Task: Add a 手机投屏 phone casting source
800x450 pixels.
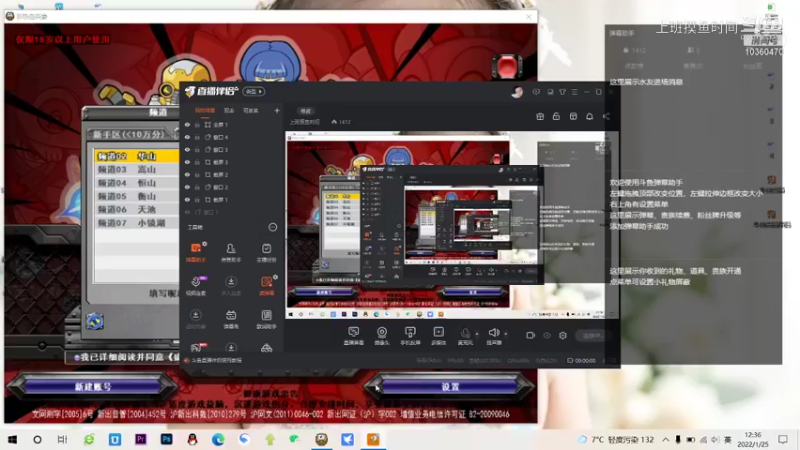Action: pyautogui.click(x=410, y=336)
